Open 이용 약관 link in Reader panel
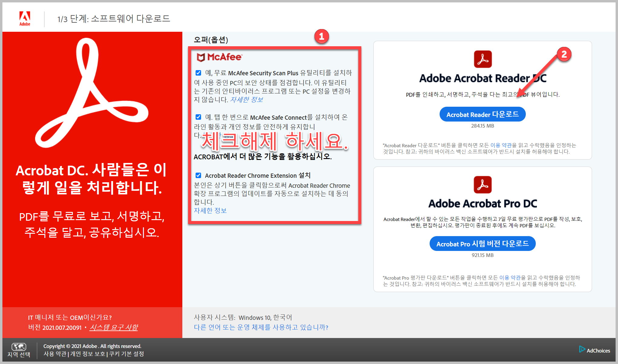 point(501,145)
